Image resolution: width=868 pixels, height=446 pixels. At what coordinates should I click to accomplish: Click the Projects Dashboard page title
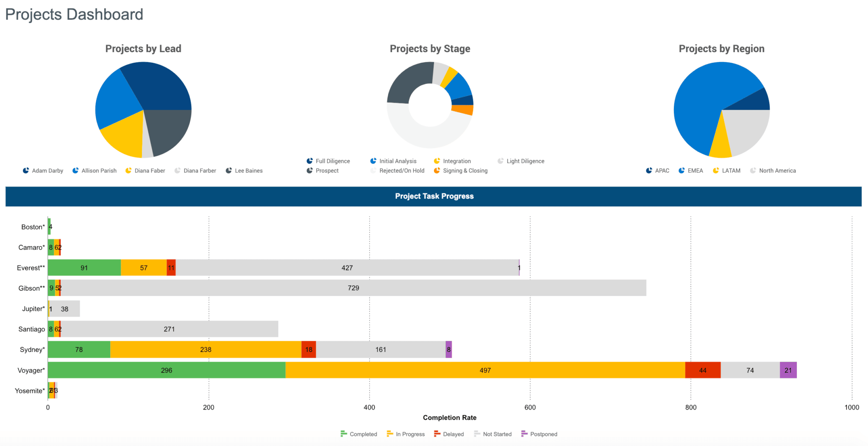point(74,14)
